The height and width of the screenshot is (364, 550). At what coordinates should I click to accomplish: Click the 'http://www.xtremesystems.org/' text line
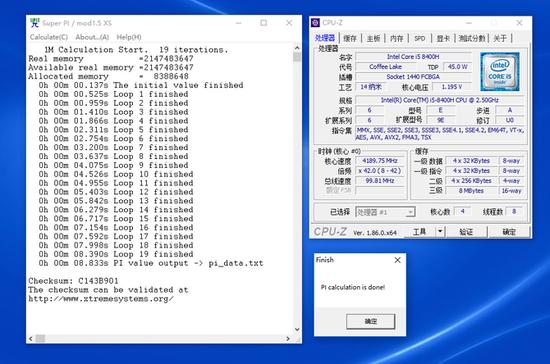(101, 299)
